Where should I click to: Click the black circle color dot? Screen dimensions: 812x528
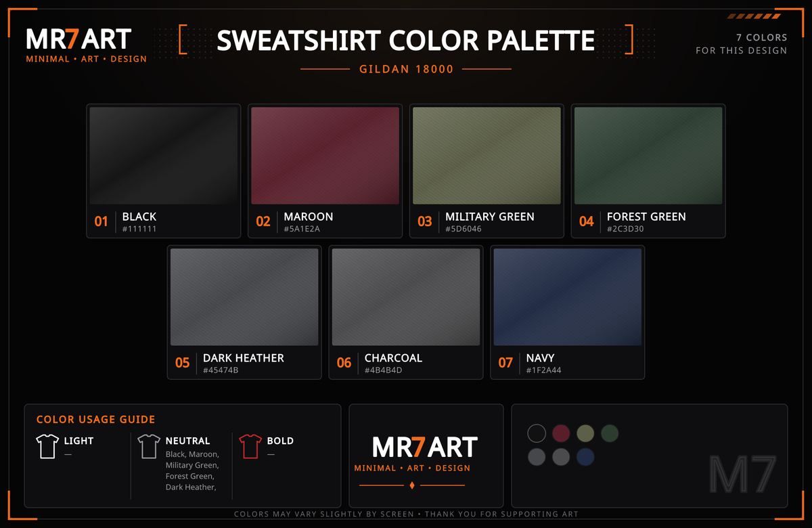pos(537,433)
